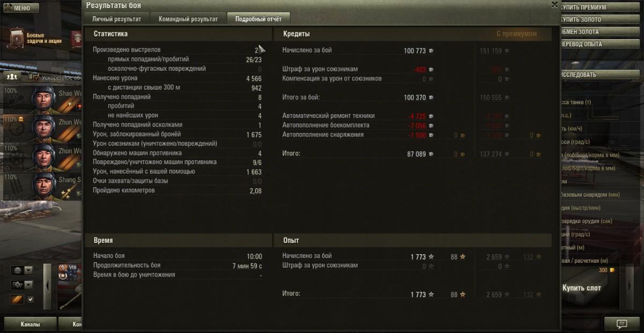Select the tier VIII tank thumbnail
The width and height of the screenshot is (644, 333).
(x=70, y=287)
